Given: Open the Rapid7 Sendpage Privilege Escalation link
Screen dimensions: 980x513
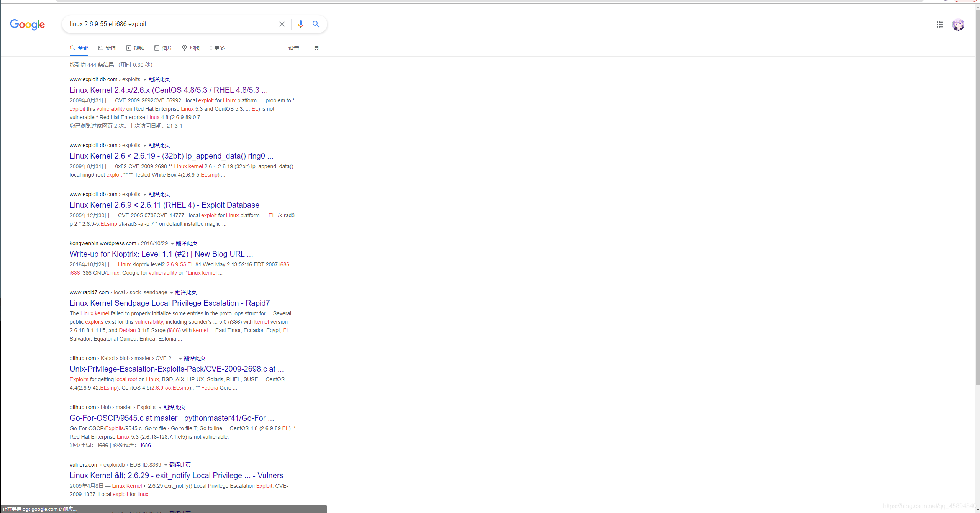Looking at the screenshot, I should (x=170, y=303).
